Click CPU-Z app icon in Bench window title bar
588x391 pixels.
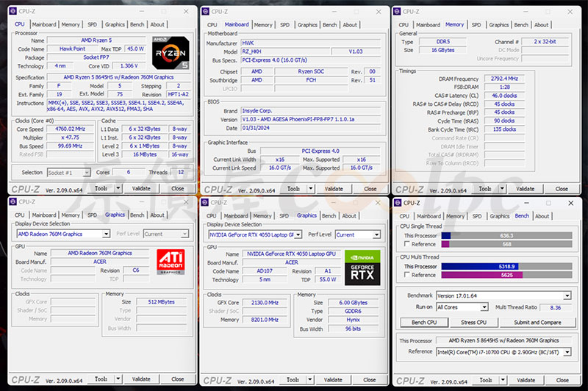click(397, 203)
